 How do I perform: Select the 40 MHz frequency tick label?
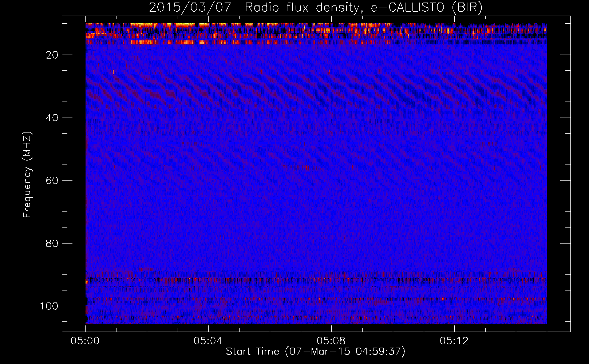[52, 118]
